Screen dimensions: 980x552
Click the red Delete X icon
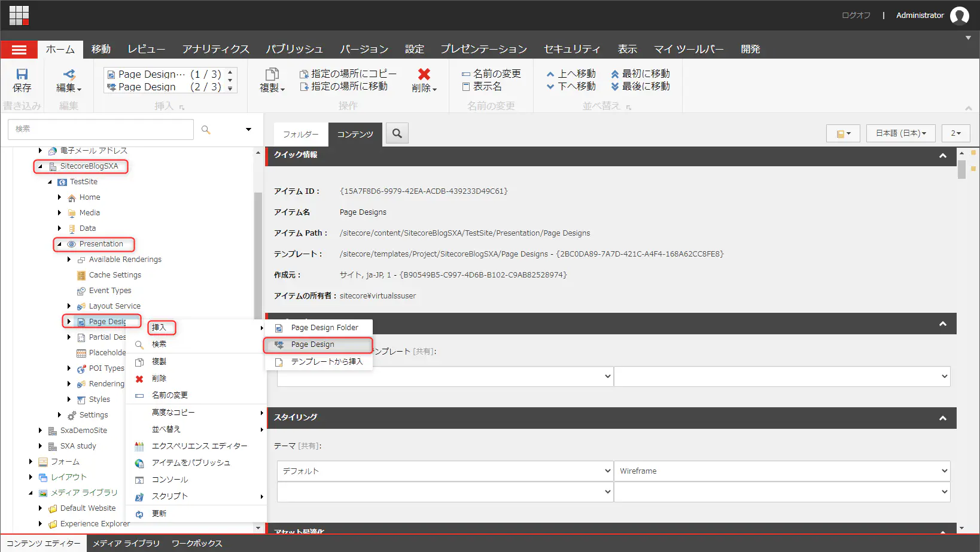click(x=424, y=74)
